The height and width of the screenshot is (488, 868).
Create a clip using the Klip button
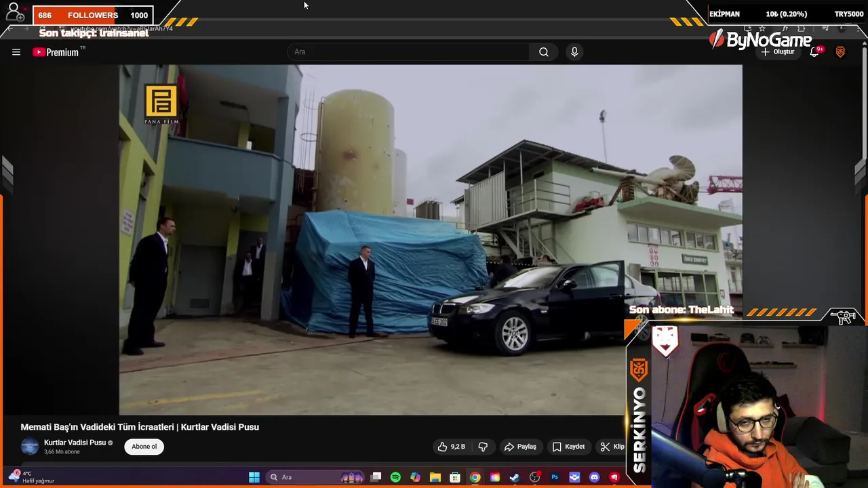612,447
